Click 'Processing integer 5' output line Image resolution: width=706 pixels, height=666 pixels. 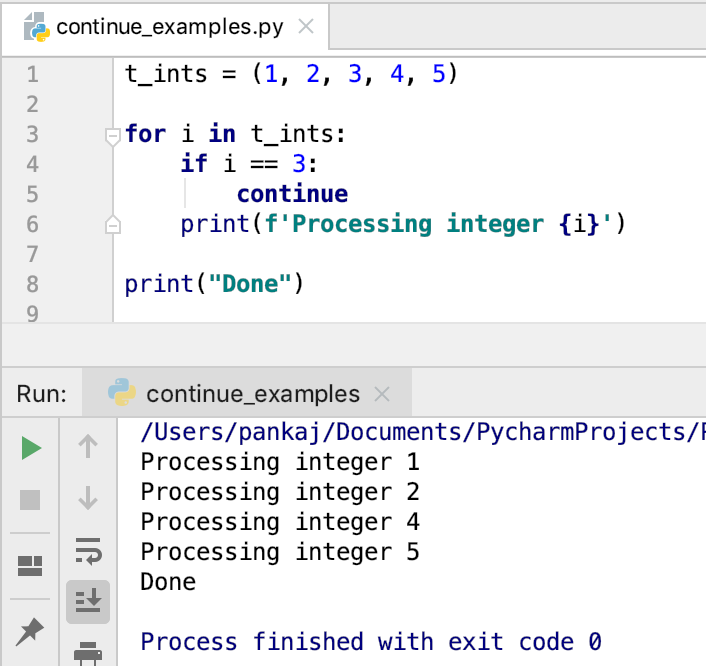[280, 552]
